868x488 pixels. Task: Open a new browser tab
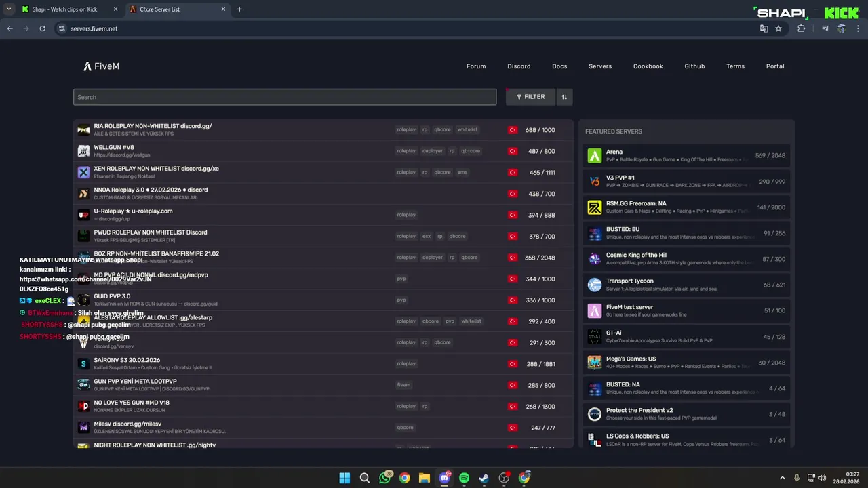click(x=239, y=9)
